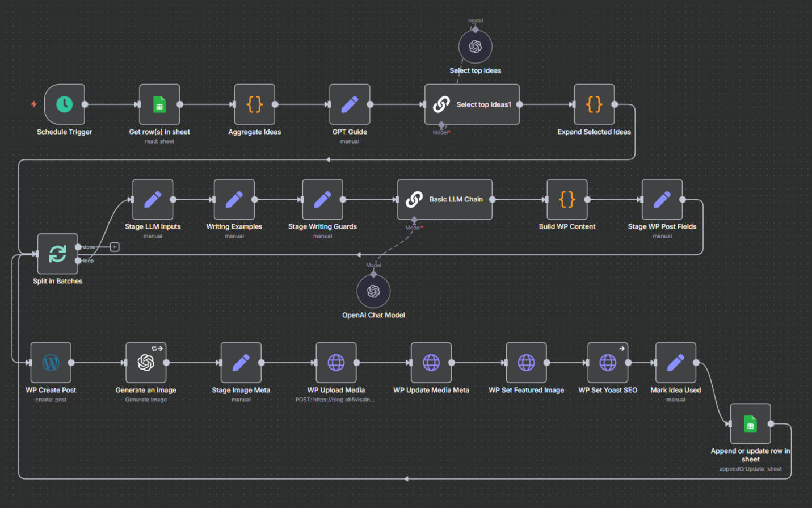
Task: Open the Split in Batches loop node
Action: pyautogui.click(x=57, y=255)
